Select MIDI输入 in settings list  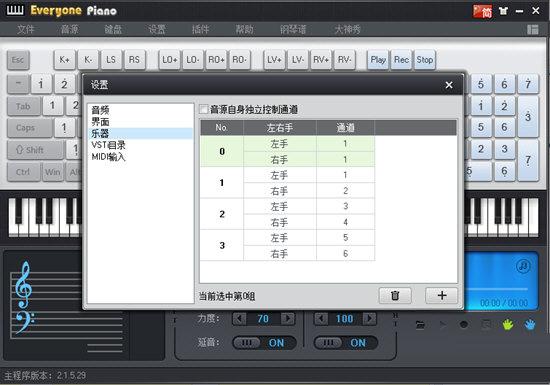point(140,156)
